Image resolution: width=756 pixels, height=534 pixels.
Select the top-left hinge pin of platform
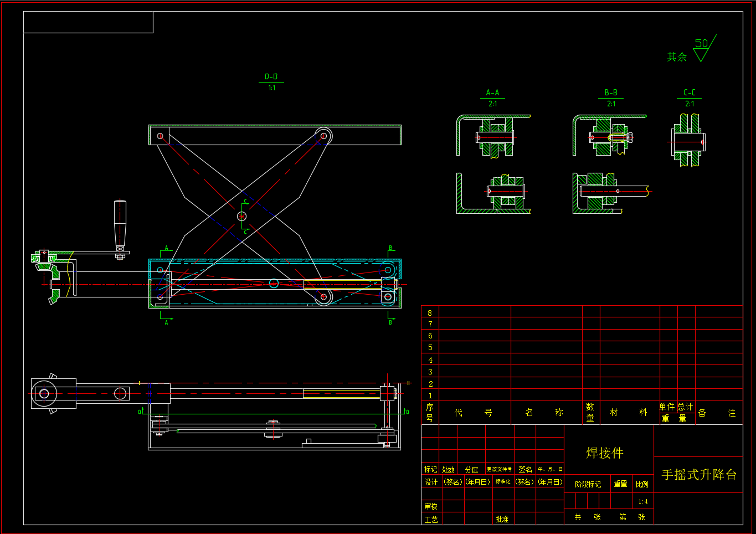(x=160, y=136)
